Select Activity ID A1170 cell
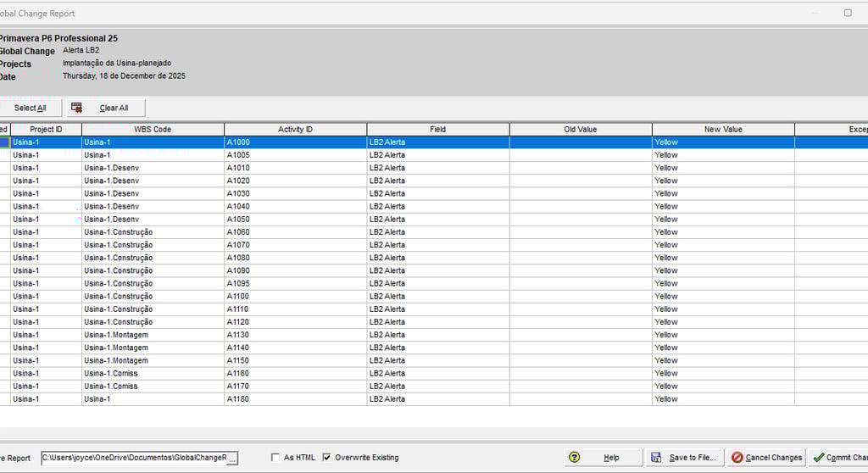Viewport: 868px width, 473px height. (x=296, y=386)
